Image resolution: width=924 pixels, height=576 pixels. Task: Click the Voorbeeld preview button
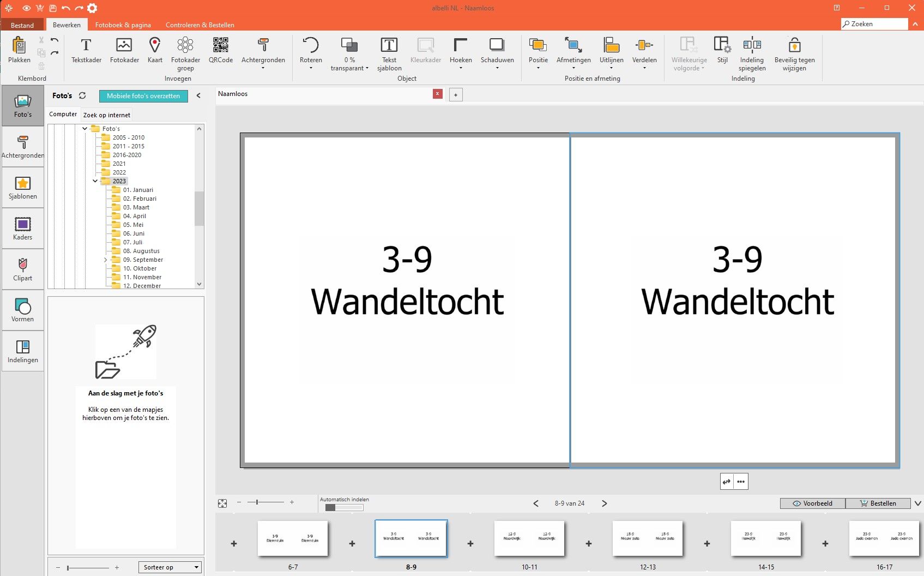pos(813,503)
